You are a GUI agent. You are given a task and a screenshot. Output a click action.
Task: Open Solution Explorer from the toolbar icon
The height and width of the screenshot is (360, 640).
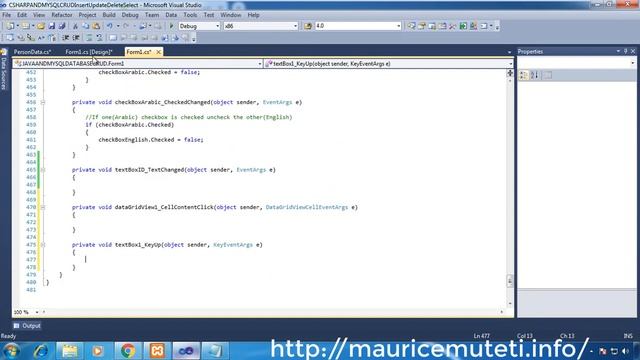coord(411,26)
